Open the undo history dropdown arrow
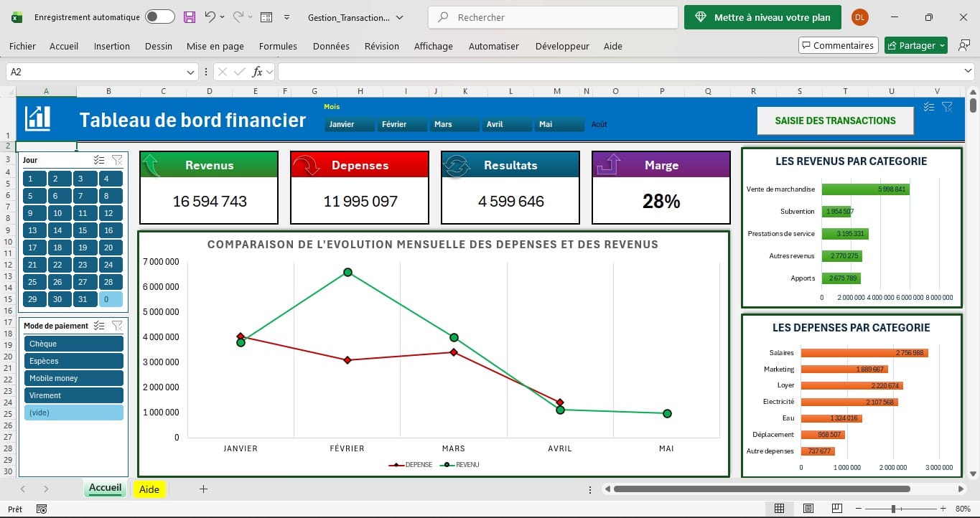The height and width of the screenshot is (518, 980). click(x=222, y=17)
